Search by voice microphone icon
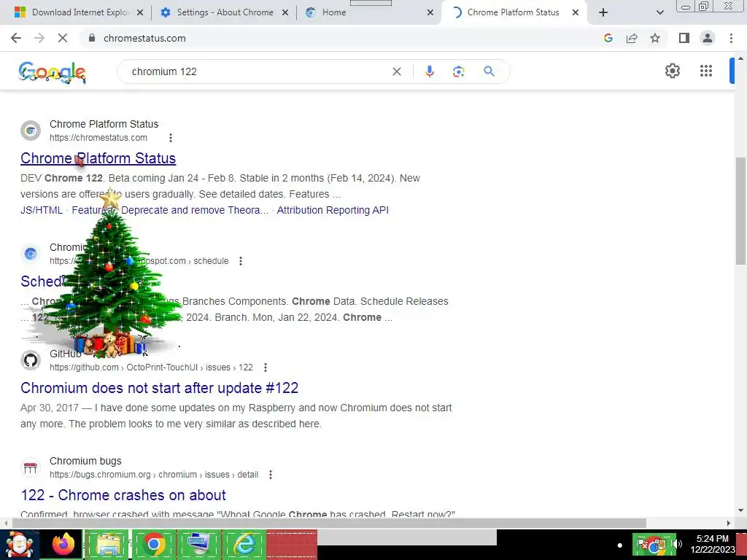 click(x=429, y=71)
